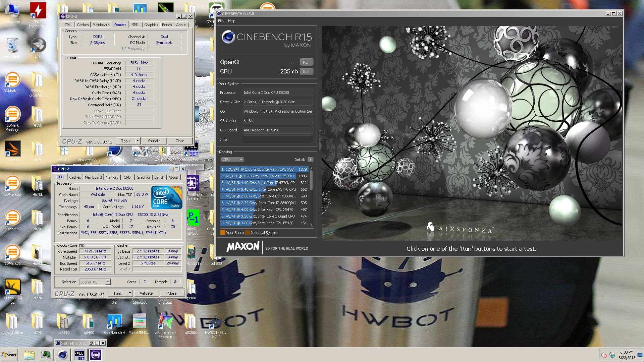Open the Recycle Bin on desktop

(x=12, y=47)
